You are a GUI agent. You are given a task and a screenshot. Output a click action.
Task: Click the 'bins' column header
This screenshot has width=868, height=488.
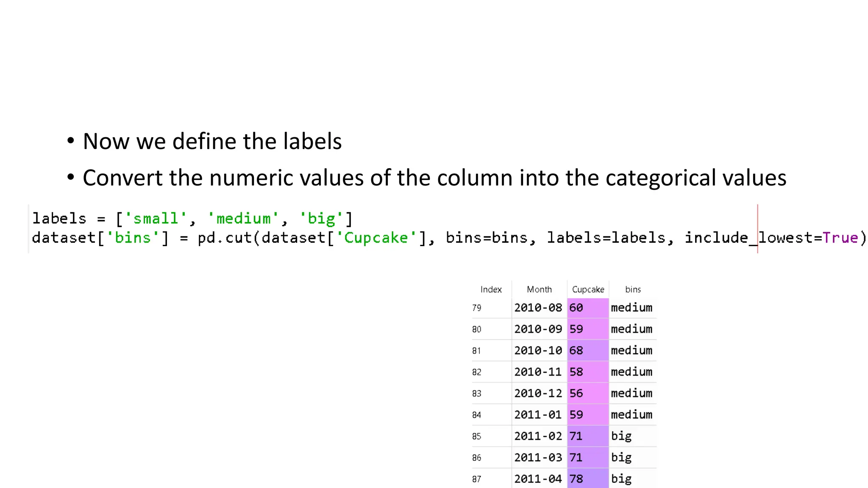tap(633, 289)
